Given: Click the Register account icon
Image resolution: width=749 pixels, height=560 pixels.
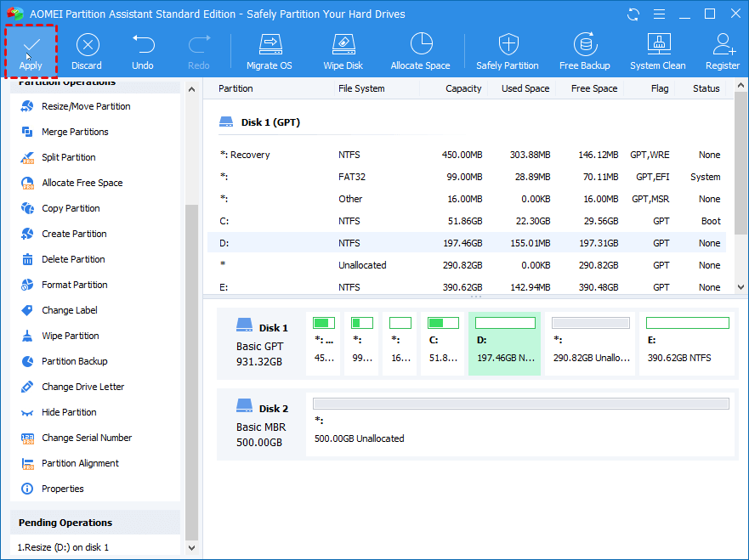Looking at the screenshot, I should coord(723,51).
